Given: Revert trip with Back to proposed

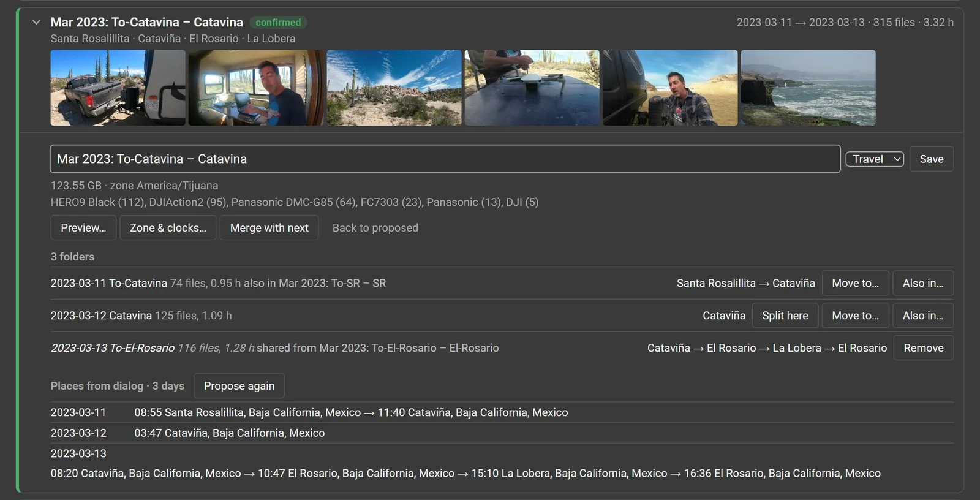Looking at the screenshot, I should [375, 228].
